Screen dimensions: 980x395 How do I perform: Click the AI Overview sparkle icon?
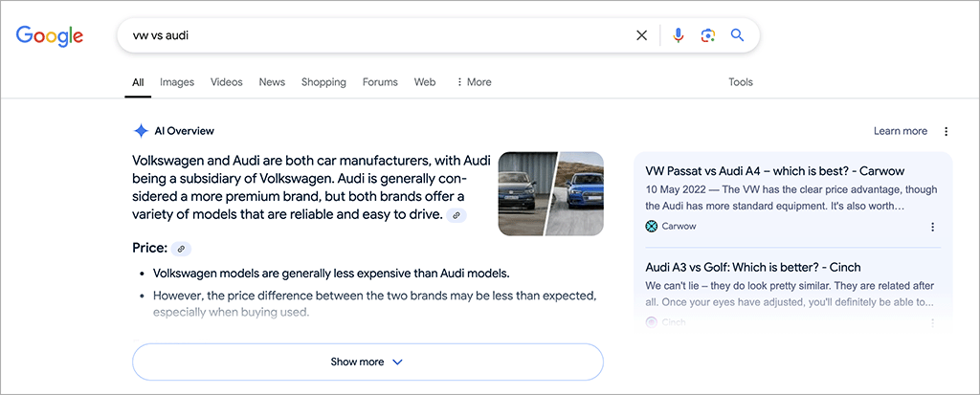[x=141, y=131]
